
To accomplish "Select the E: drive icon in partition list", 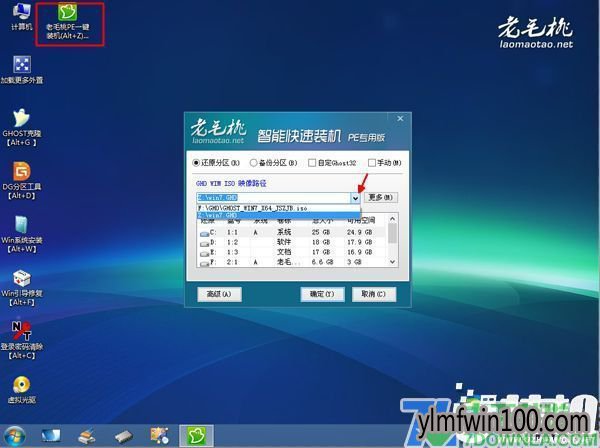I will (x=204, y=253).
